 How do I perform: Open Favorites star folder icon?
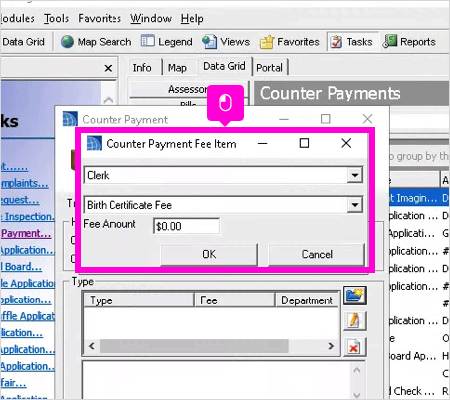(267, 42)
